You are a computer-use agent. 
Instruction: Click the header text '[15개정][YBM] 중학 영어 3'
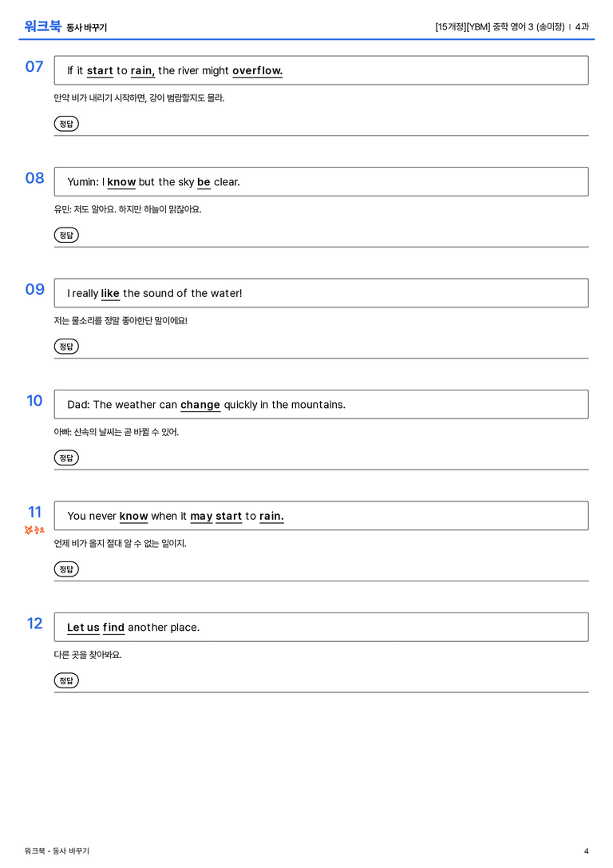click(484, 26)
